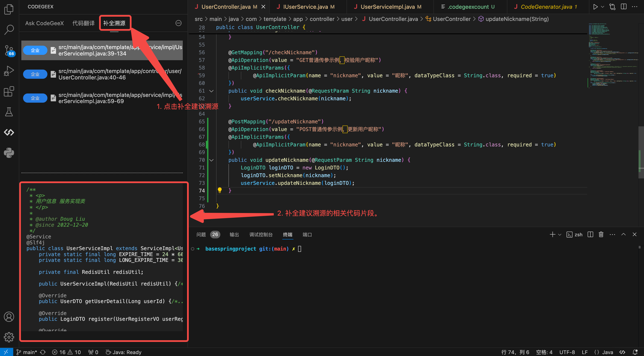644x356 pixels.
Task: Select the UserController.java:40-46 source entry
Action: click(x=102, y=74)
